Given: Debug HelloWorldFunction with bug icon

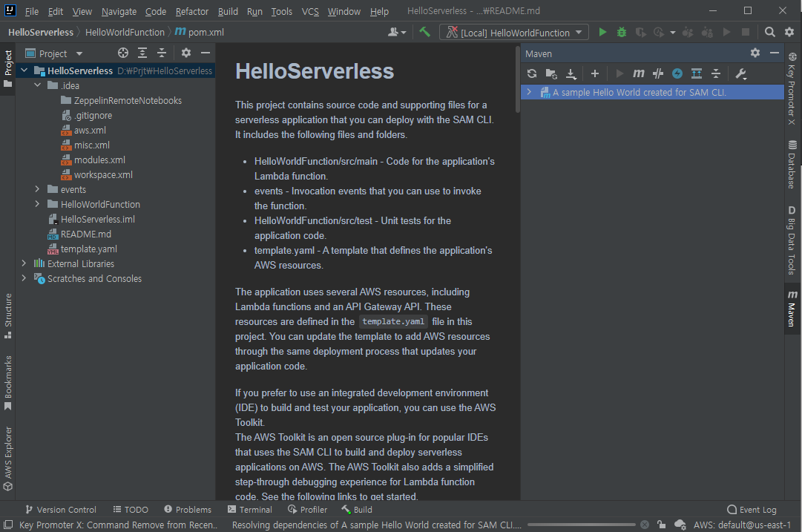Looking at the screenshot, I should [x=622, y=32].
